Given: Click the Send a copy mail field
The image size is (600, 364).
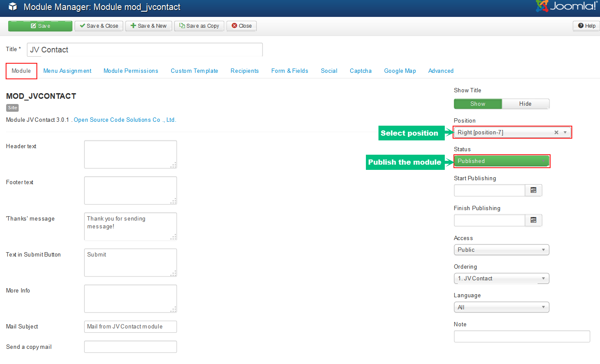Looking at the screenshot, I should click(x=130, y=347).
